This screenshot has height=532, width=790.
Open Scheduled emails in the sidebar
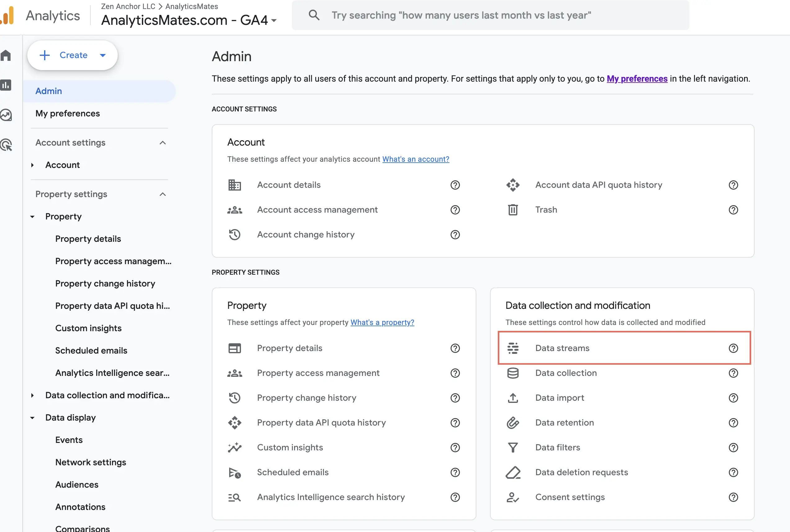click(91, 351)
